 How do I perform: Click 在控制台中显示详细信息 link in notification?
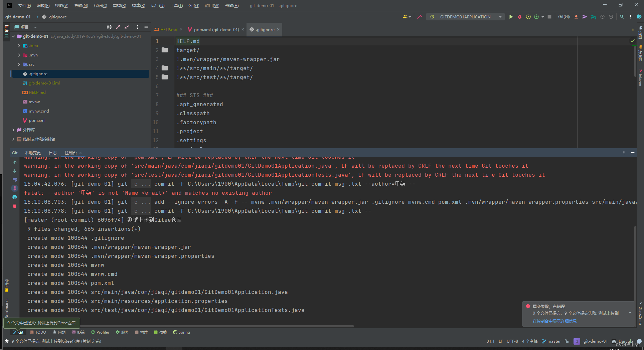pos(554,321)
